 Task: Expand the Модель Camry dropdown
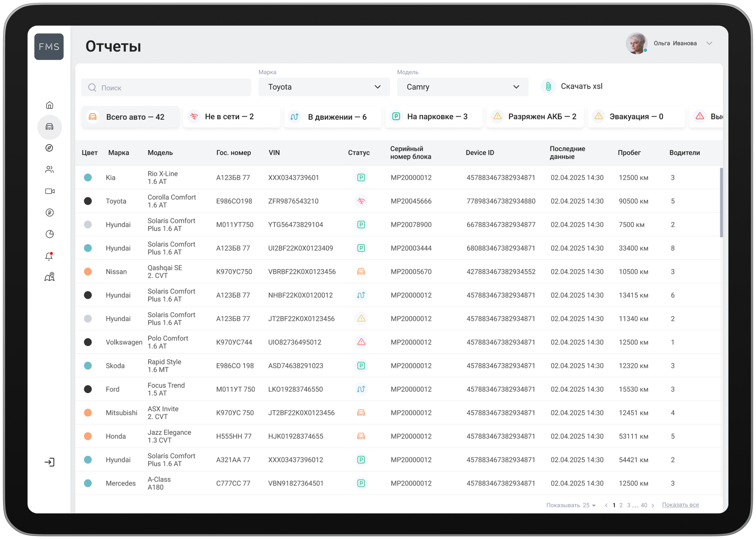tap(462, 87)
